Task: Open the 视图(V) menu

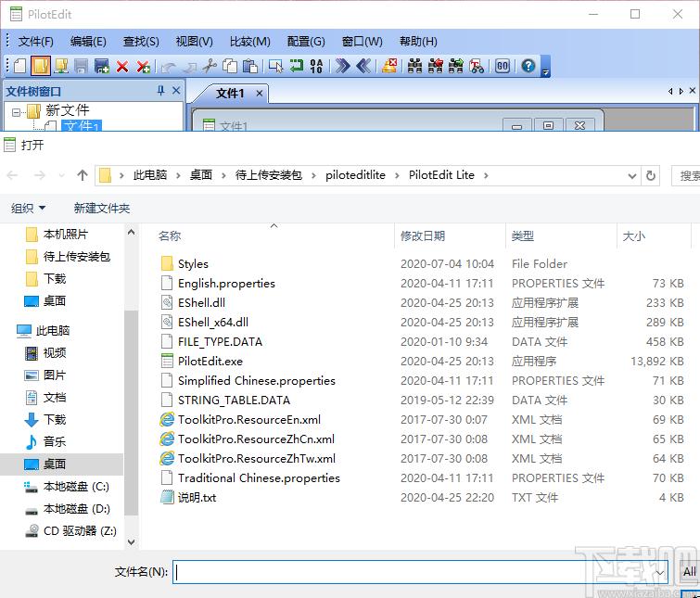Action: tap(194, 42)
